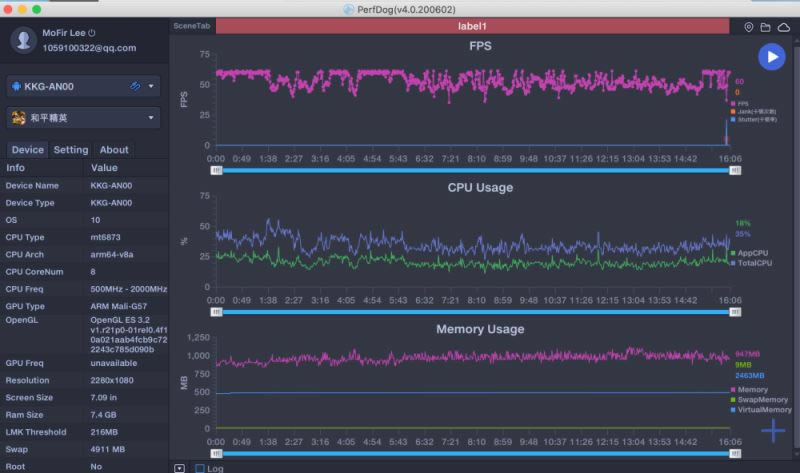Click the USB link icon in device selector
The height and width of the screenshot is (473, 800).
tap(135, 87)
